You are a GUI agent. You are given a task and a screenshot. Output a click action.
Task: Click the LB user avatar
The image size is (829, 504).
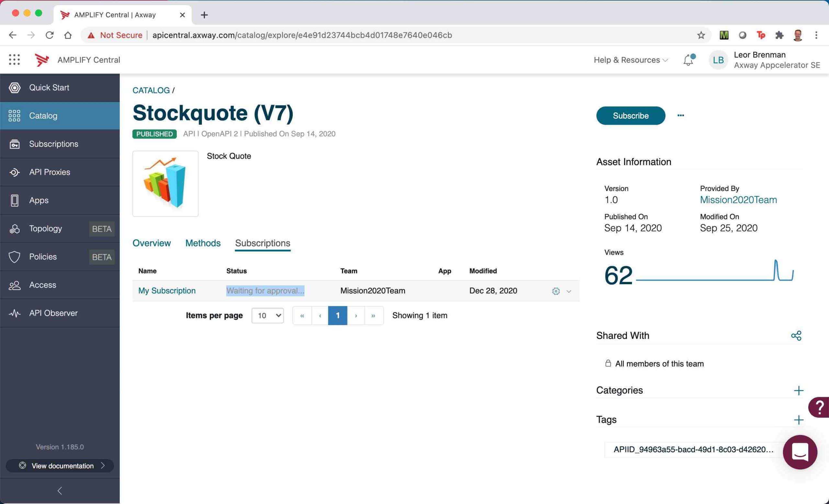718,60
